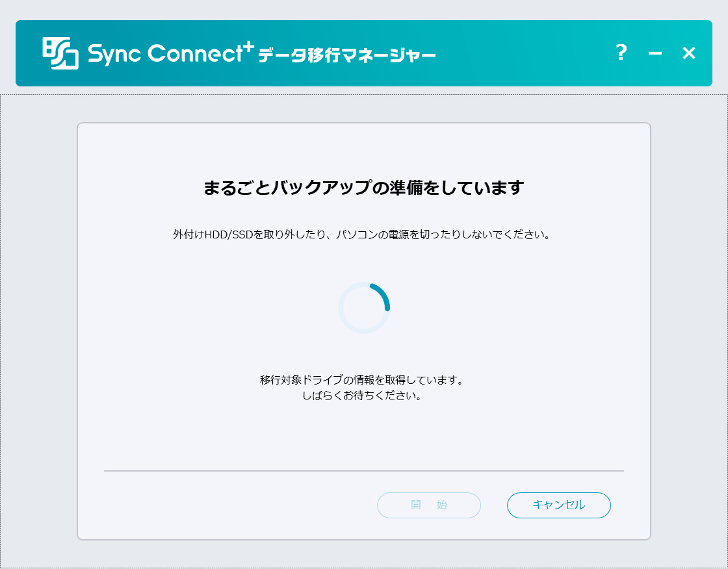Viewport: 728px width, 569px height.
Task: Click the horizontal divider above the buttons
Action: [364, 470]
